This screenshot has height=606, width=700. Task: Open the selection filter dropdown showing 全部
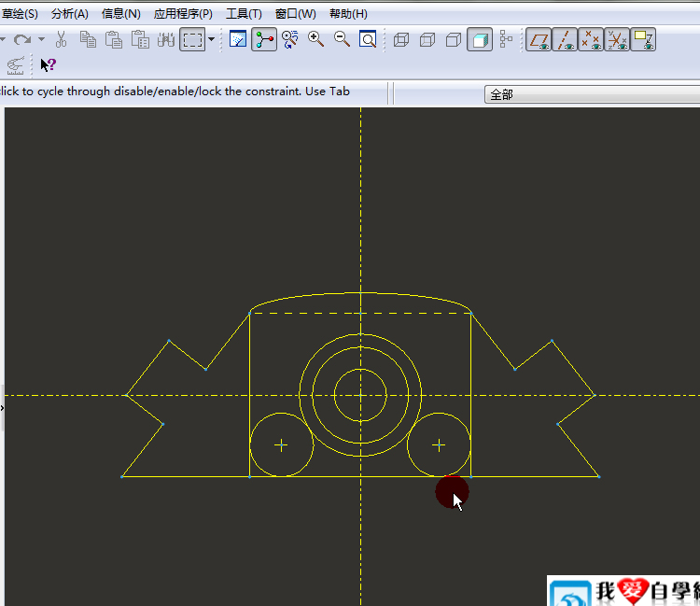[x=592, y=94]
